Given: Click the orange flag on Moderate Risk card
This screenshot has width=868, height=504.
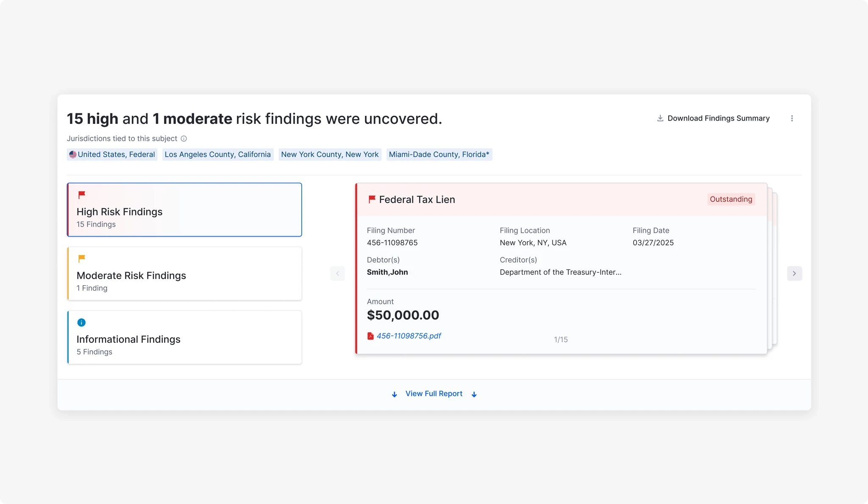Looking at the screenshot, I should (82, 258).
